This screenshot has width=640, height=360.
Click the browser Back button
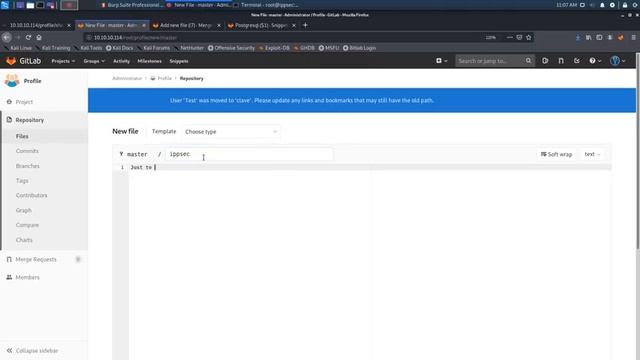pos(7,38)
